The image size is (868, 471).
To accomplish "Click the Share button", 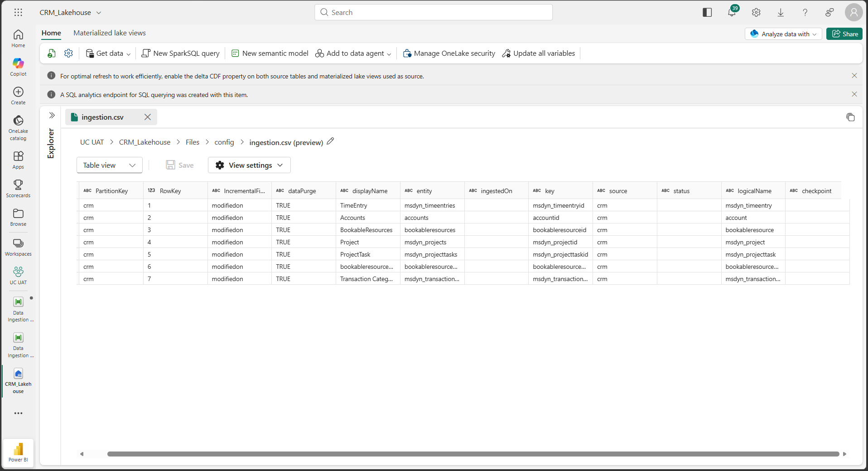I will 844,34.
